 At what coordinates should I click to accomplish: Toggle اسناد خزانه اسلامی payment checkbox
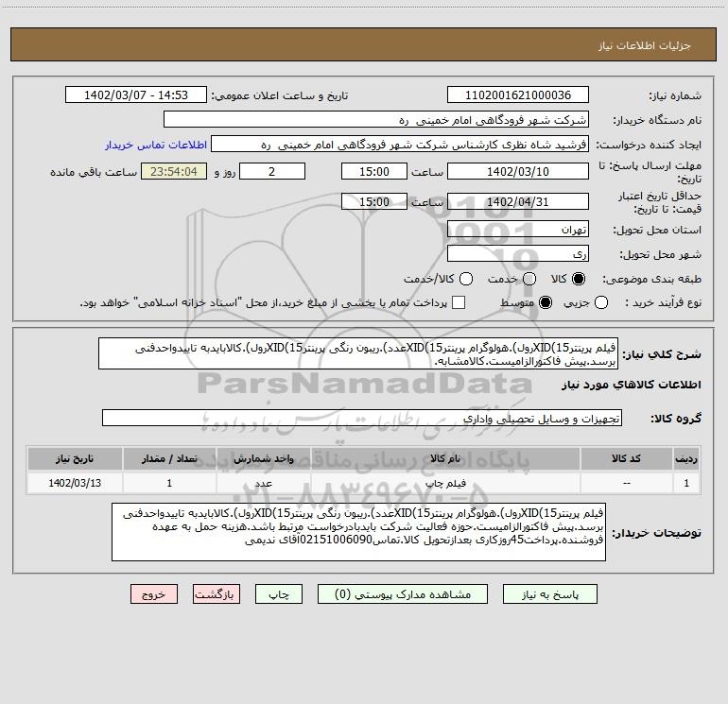click(459, 302)
